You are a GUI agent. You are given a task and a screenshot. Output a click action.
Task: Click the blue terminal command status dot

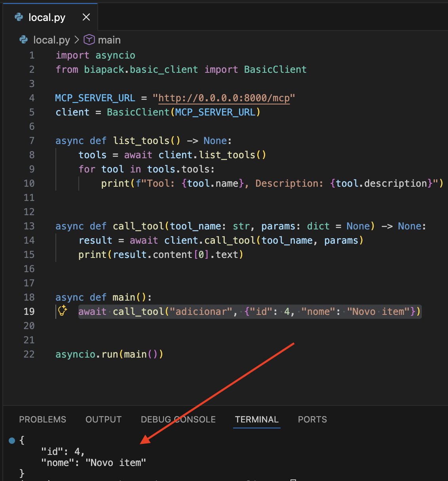(x=12, y=440)
